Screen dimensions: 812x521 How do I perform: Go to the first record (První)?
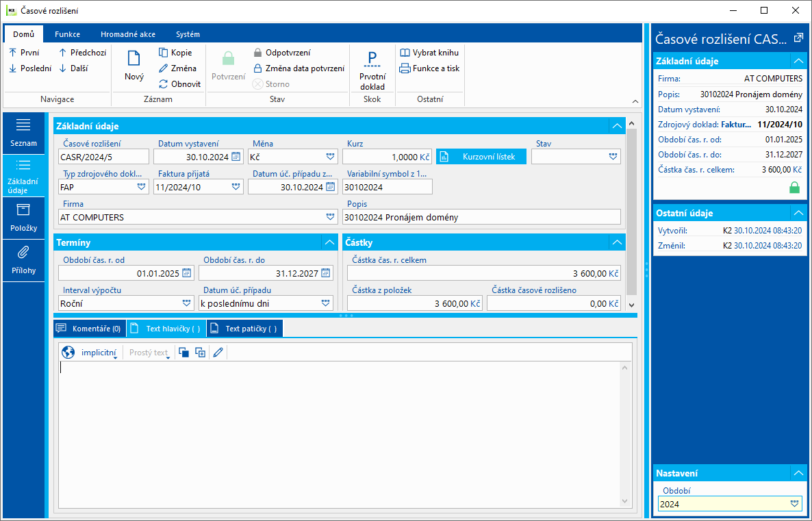(24, 52)
